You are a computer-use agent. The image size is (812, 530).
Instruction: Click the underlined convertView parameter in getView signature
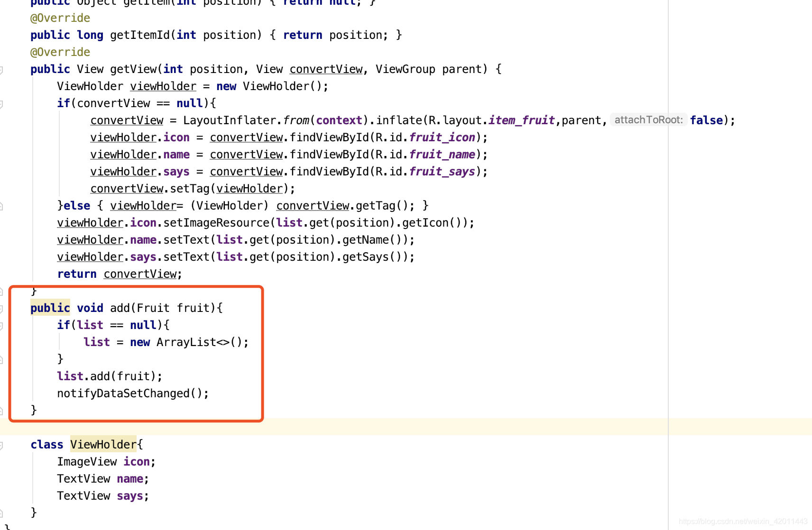(x=326, y=69)
